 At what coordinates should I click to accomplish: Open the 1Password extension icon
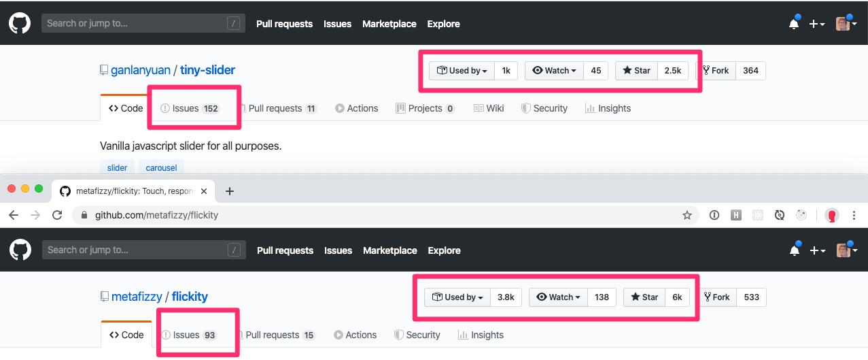point(714,215)
